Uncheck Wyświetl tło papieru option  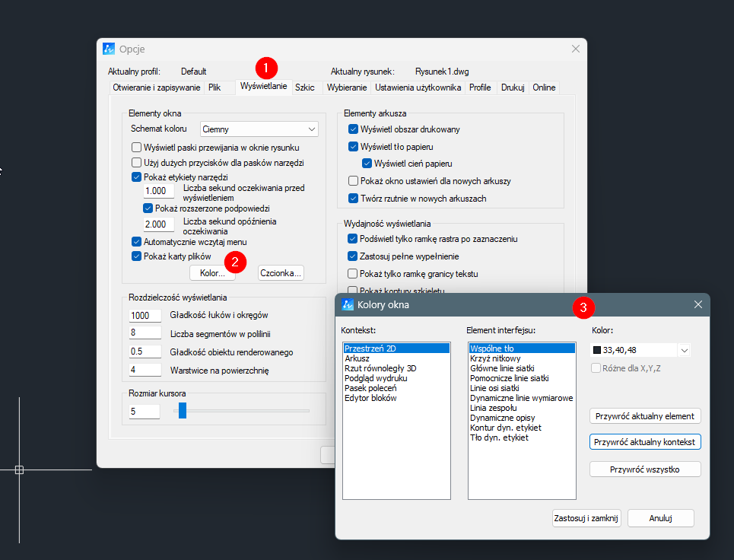(x=353, y=147)
